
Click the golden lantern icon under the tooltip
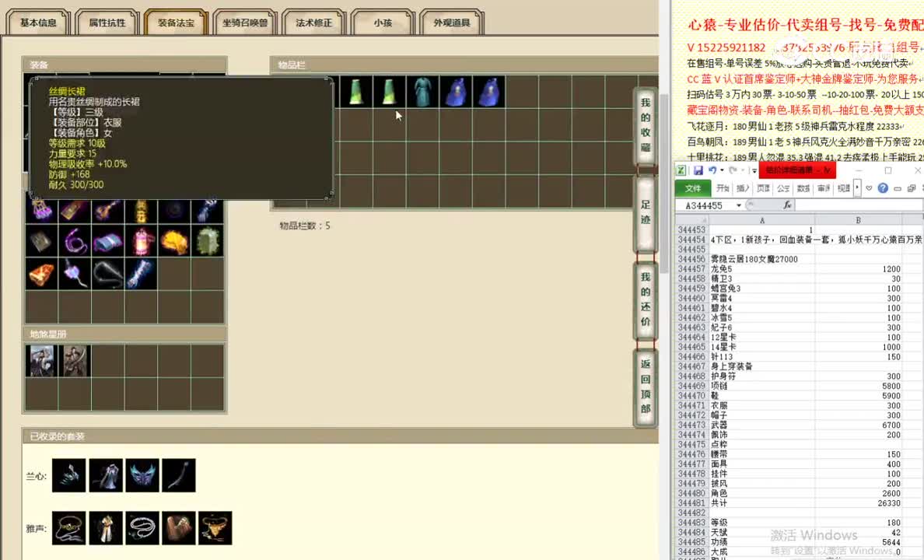[142, 211]
